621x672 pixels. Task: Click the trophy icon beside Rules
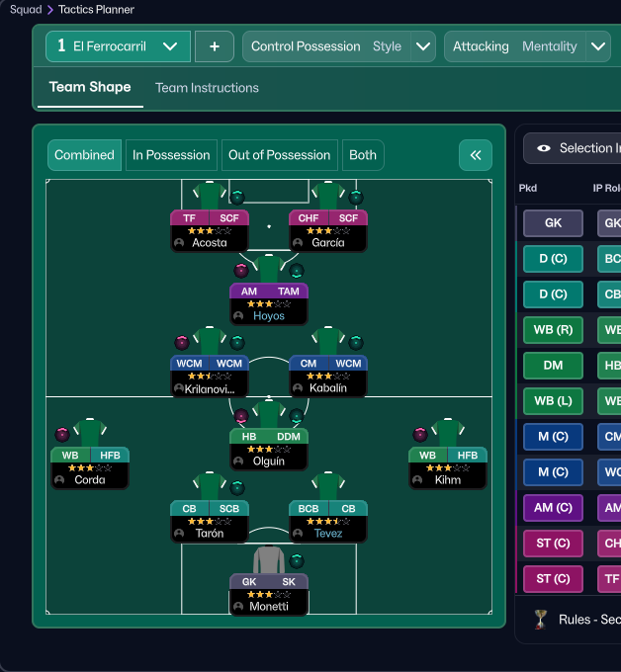(x=540, y=620)
